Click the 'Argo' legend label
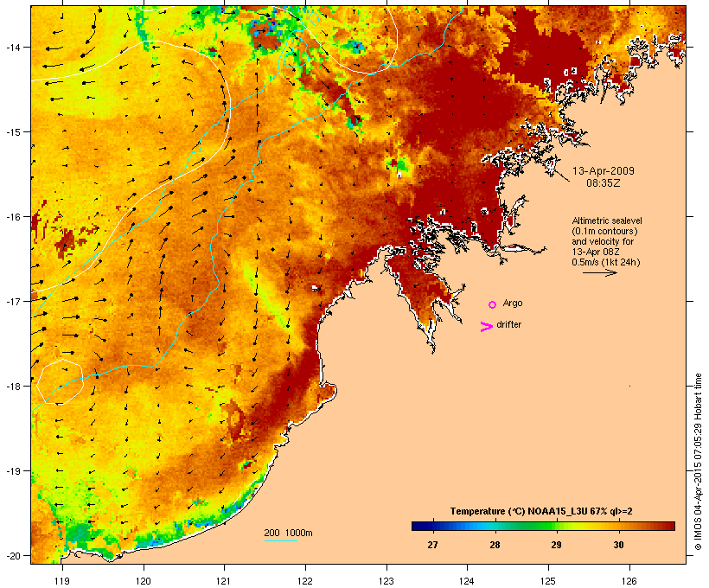 click(513, 303)
